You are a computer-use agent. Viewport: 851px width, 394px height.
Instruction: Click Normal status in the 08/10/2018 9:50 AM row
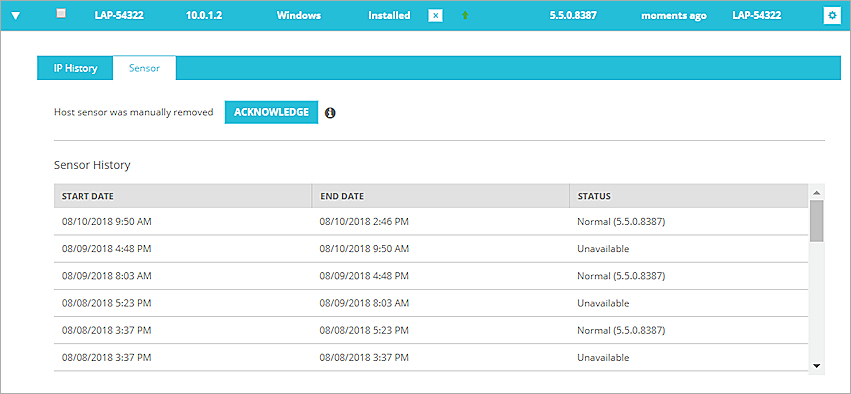click(x=621, y=221)
